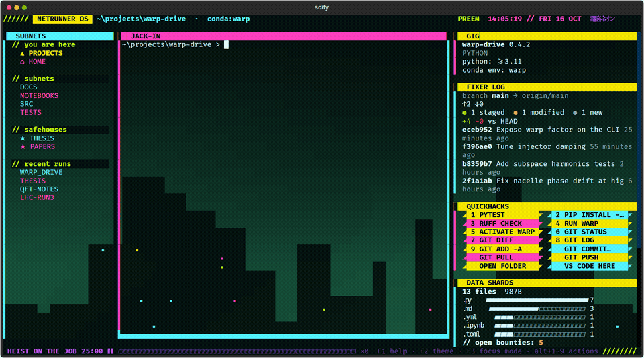Click the .md file count bar
The width and height of the screenshot is (644, 358).
(537, 309)
